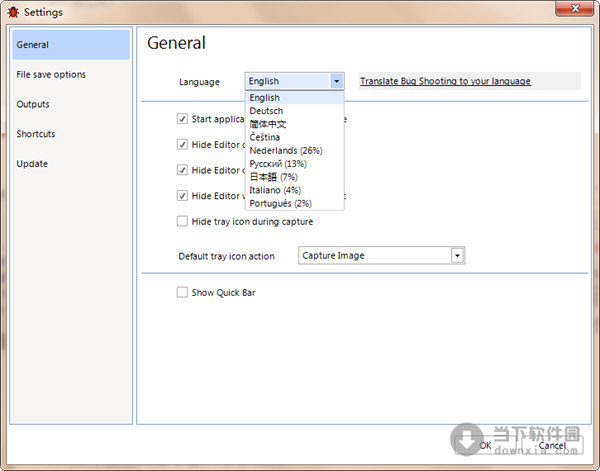Image resolution: width=600 pixels, height=471 pixels.
Task: Pick Português (2%) language option
Action: (x=278, y=204)
